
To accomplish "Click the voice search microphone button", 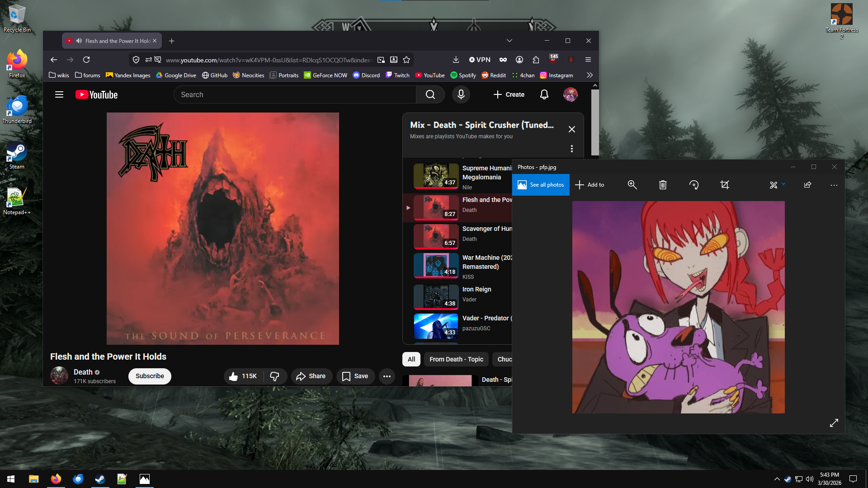I will pos(461,94).
